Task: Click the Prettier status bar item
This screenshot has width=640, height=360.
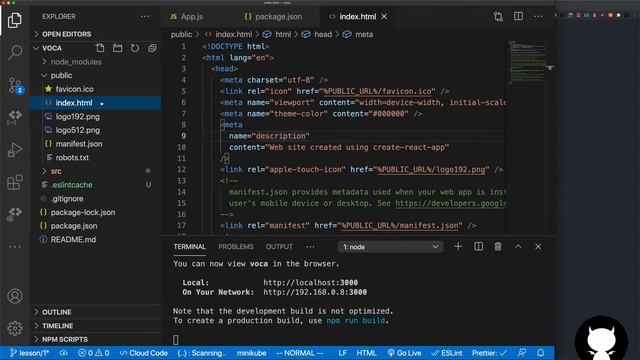Action: coord(489,353)
